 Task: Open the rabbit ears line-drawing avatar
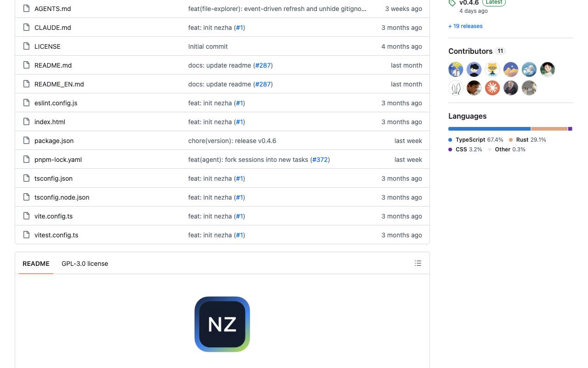[x=456, y=88]
